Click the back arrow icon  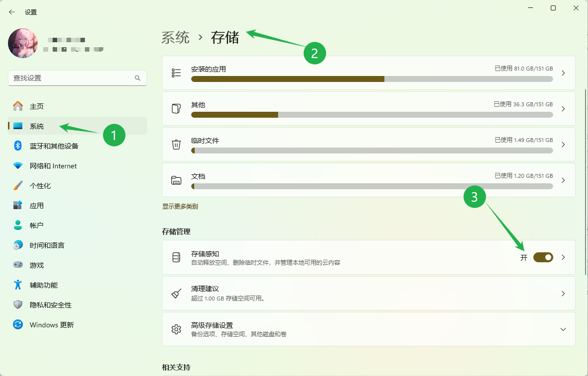point(11,12)
